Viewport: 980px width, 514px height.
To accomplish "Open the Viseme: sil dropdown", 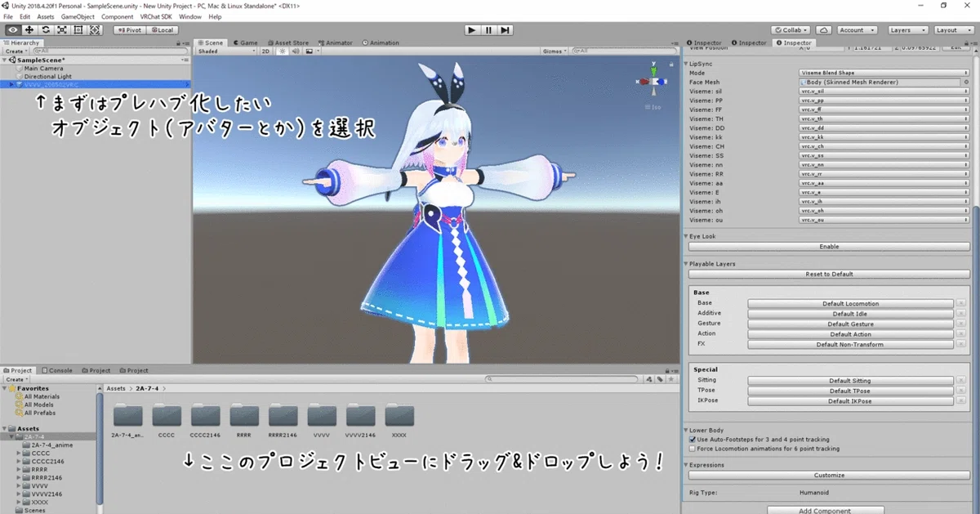I will pyautogui.click(x=884, y=92).
